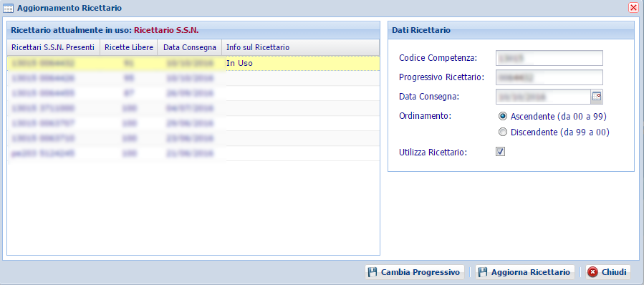Screen dimensions: 644x285
Task: Click the Aggiornamento Ricettario window title icon
Action: pos(8,8)
